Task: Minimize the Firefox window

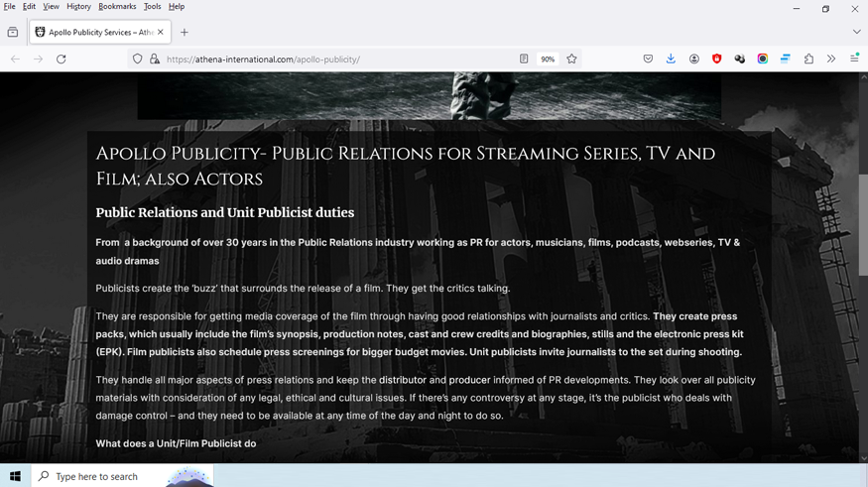Action: pyautogui.click(x=796, y=9)
